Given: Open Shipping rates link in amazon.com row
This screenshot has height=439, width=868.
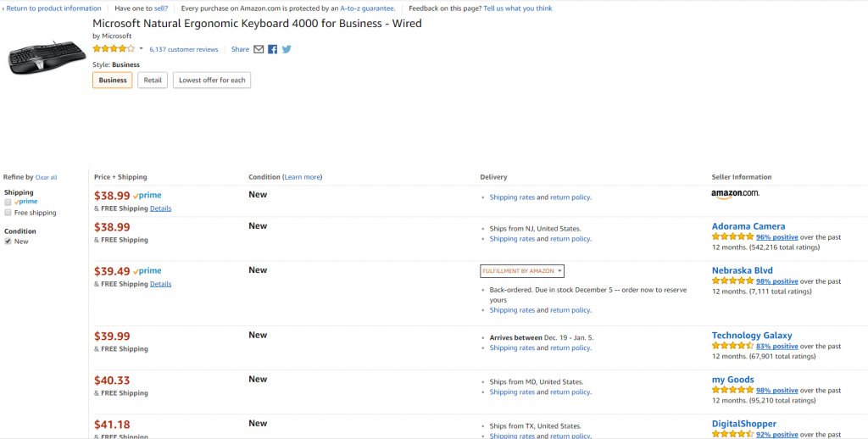Looking at the screenshot, I should coord(512,197).
